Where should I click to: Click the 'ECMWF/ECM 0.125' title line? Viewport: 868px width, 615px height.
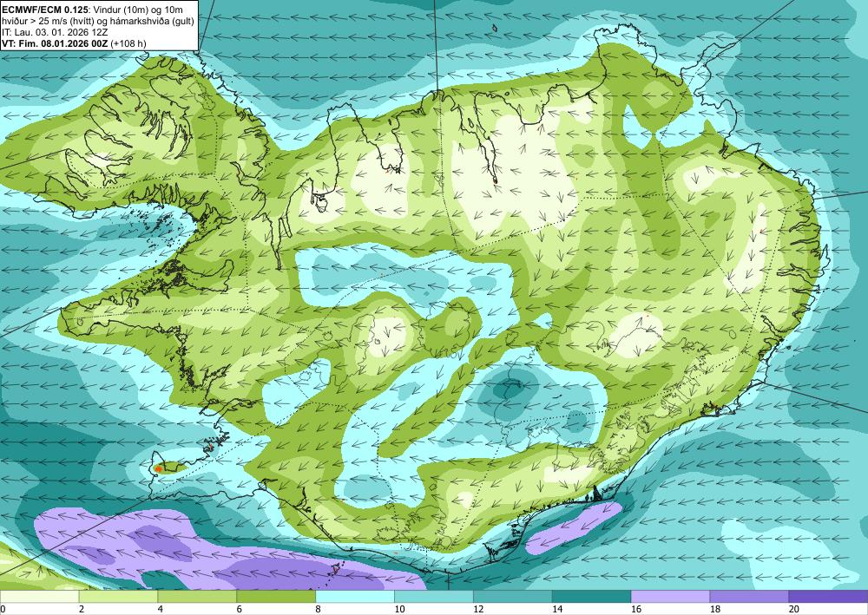coord(92,10)
